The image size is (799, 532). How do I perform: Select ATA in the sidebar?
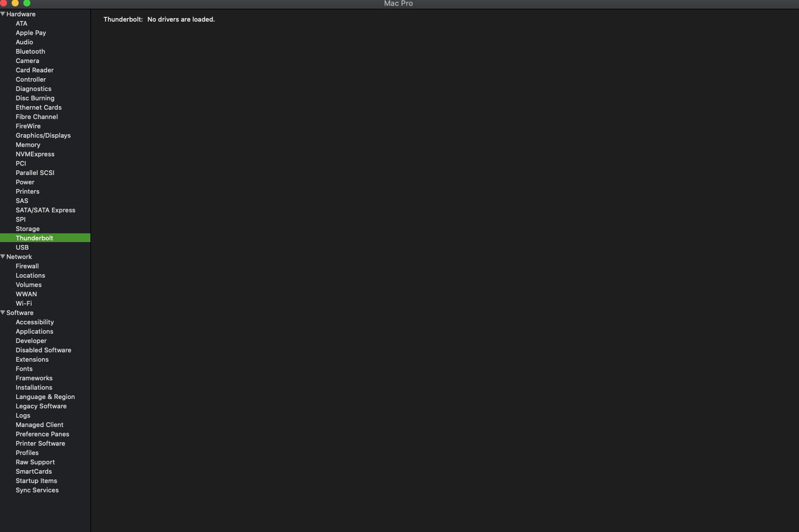(x=22, y=23)
